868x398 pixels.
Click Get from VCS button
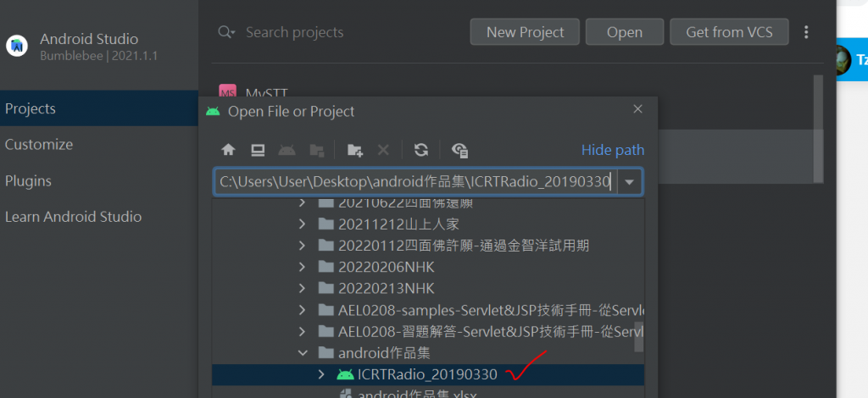729,32
